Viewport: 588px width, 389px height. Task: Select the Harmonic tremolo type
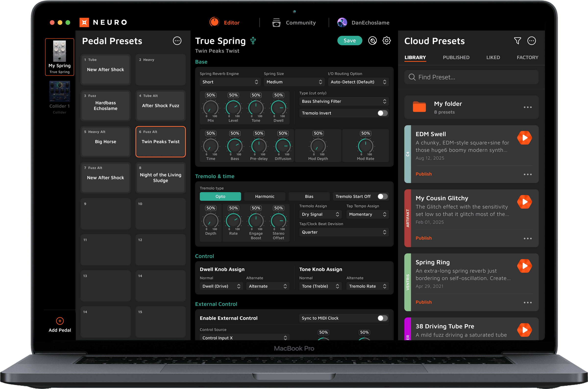tap(264, 196)
